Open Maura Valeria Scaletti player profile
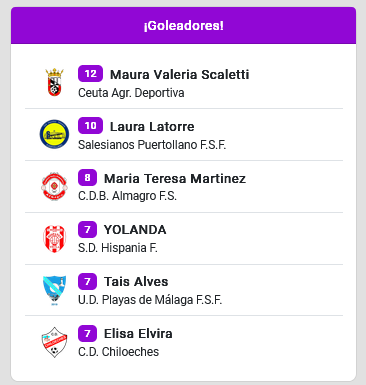 coord(179,74)
